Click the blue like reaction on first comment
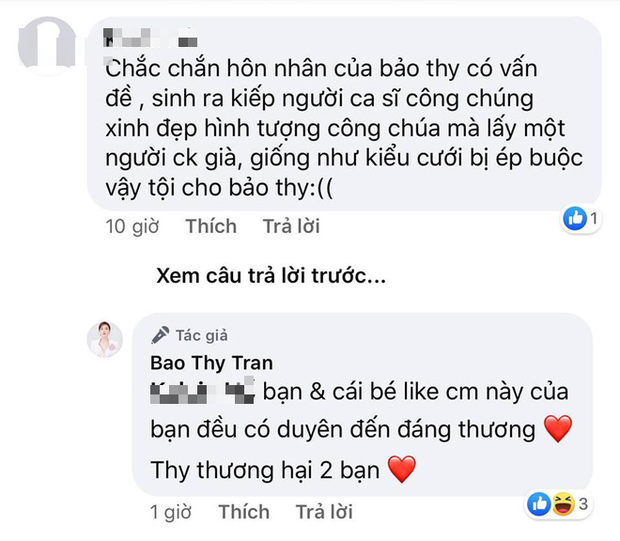 click(574, 218)
